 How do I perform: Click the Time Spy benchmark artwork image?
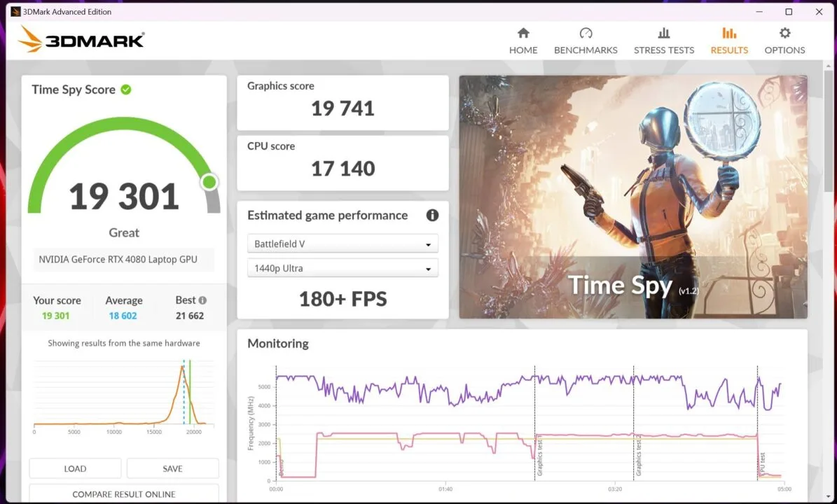[632, 197]
